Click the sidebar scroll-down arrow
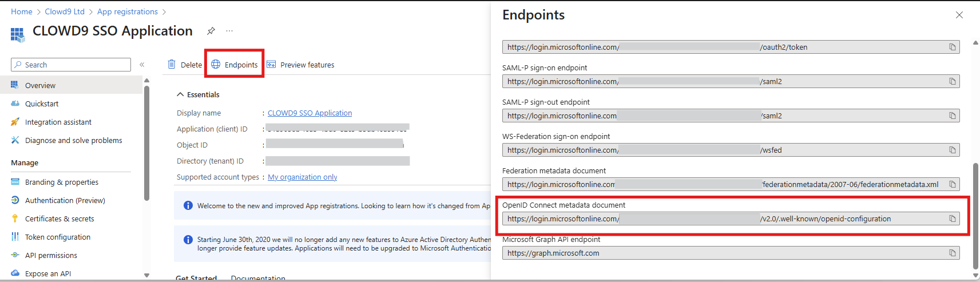The width and height of the screenshot is (980, 282). pyautogui.click(x=146, y=275)
